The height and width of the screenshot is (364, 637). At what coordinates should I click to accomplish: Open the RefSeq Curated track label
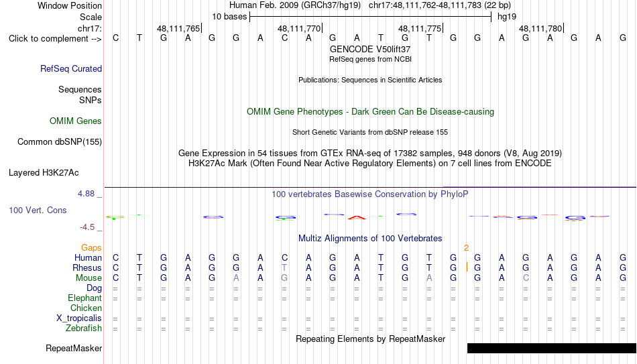pos(71,68)
